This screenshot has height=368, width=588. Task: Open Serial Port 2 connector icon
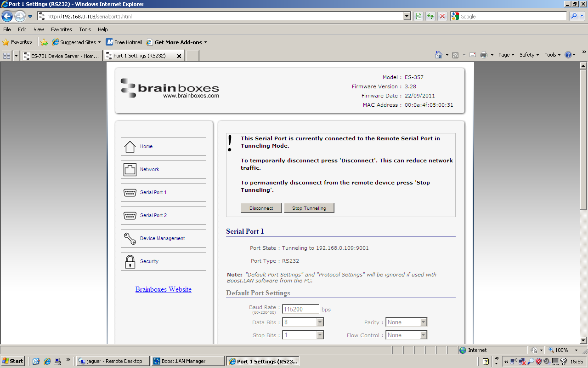pyautogui.click(x=130, y=216)
